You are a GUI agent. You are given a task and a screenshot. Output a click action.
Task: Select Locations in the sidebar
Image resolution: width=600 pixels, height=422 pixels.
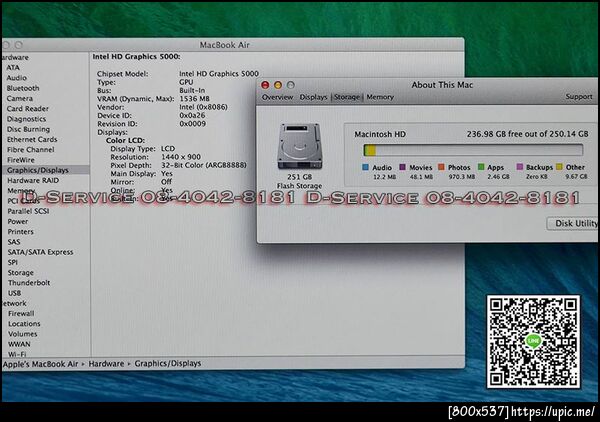[24, 324]
